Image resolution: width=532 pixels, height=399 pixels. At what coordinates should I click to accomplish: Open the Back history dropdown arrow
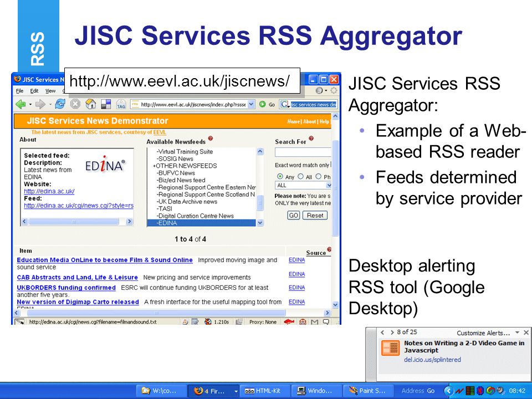pyautogui.click(x=30, y=105)
